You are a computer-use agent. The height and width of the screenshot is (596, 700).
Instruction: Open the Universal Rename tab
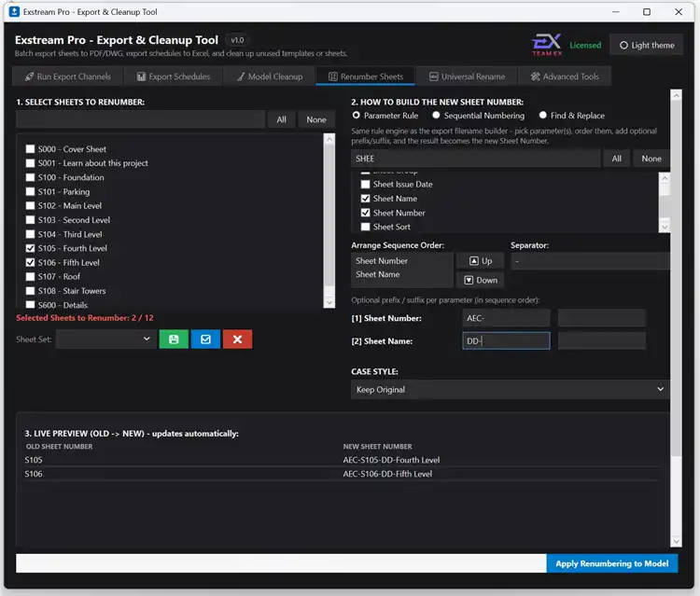click(x=467, y=76)
